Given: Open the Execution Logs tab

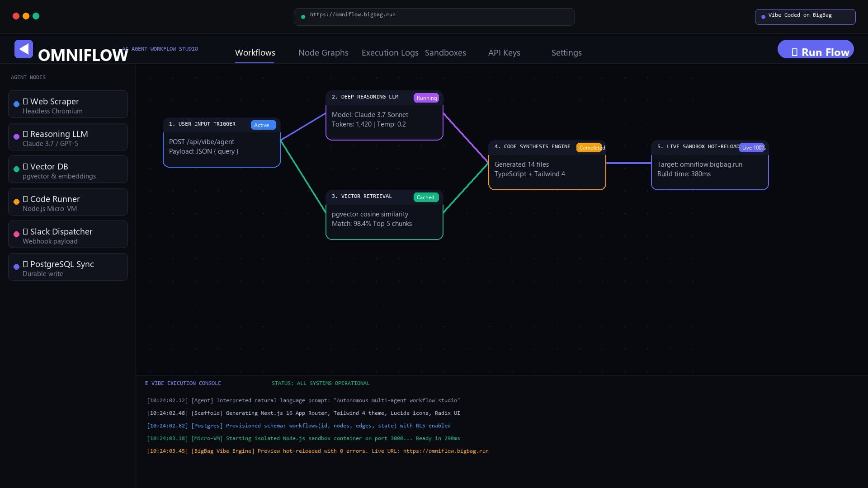Looking at the screenshot, I should point(390,52).
